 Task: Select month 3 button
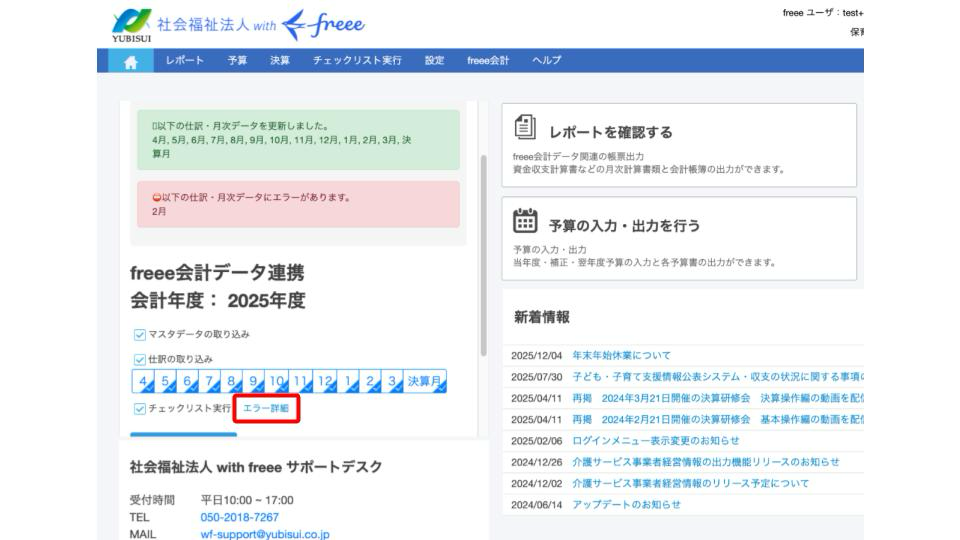point(392,381)
